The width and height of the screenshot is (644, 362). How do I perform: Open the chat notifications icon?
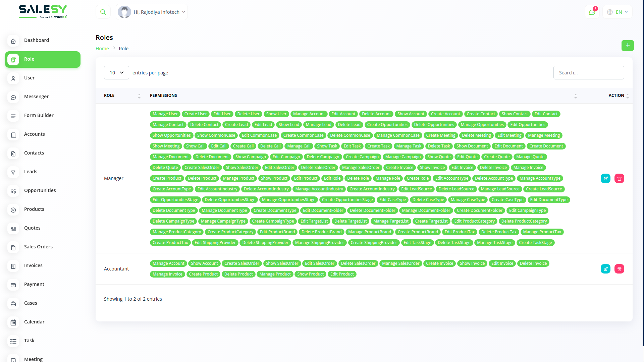pos(592,12)
